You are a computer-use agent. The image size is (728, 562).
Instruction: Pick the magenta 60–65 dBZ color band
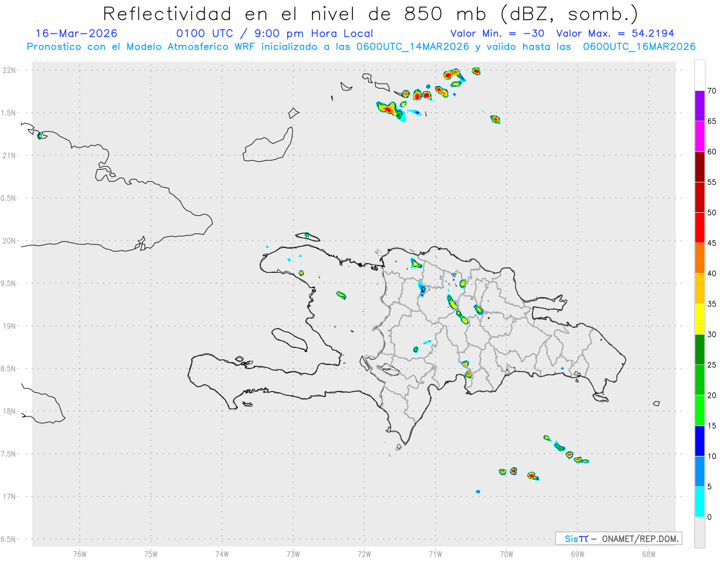699,136
